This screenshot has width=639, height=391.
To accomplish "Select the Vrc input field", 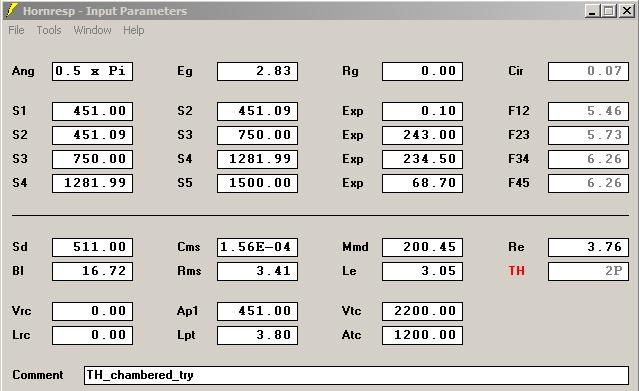I will (x=93, y=311).
